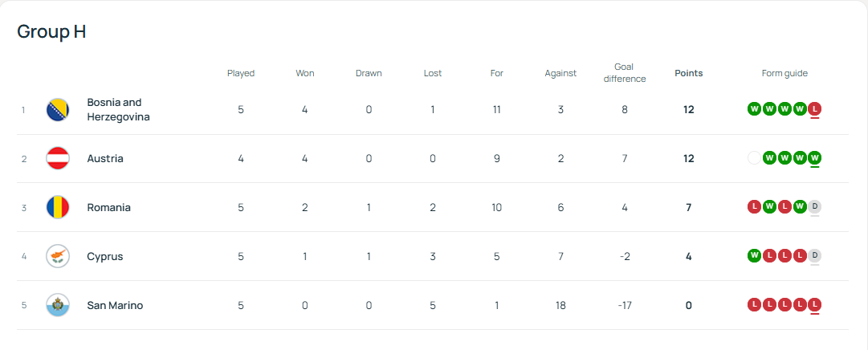Open the Romania team name link
868x350 pixels.
click(108, 208)
